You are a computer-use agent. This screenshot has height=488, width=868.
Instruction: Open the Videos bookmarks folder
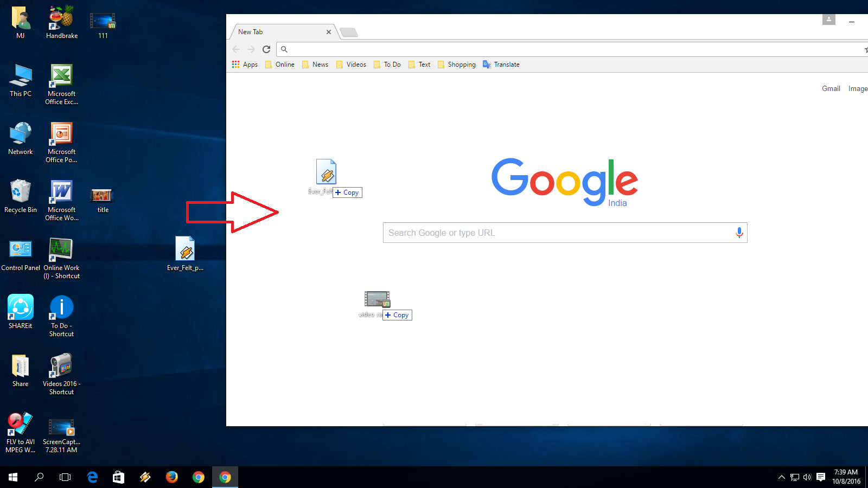tap(352, 64)
